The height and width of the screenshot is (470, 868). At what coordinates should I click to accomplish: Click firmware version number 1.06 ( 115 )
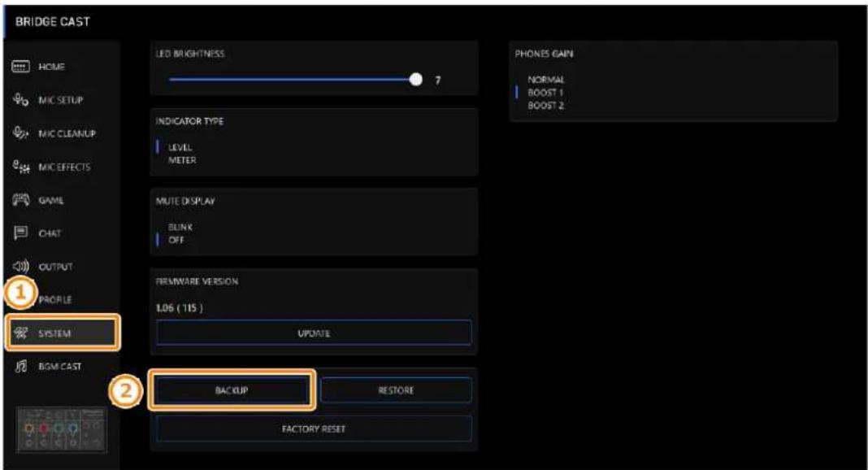click(180, 308)
